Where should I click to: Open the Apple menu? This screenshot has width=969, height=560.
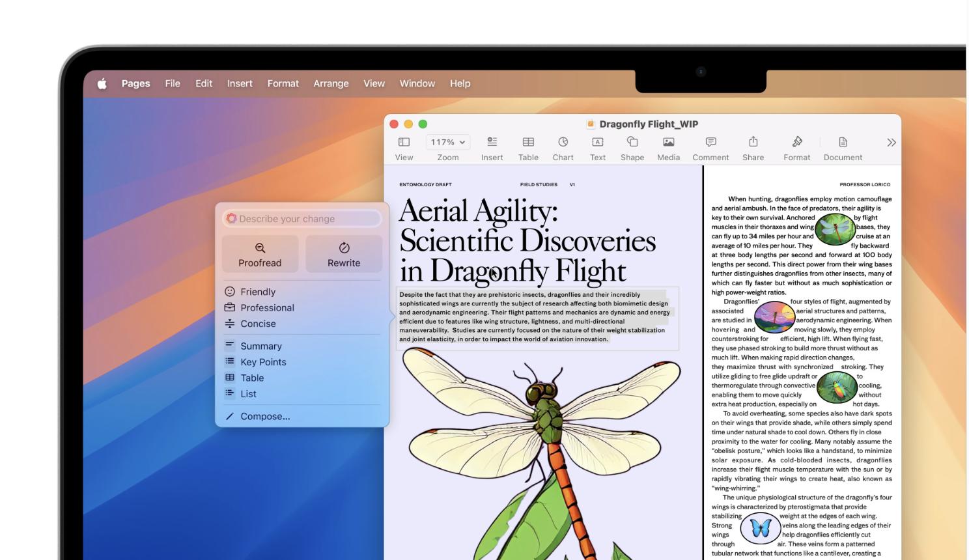point(102,83)
